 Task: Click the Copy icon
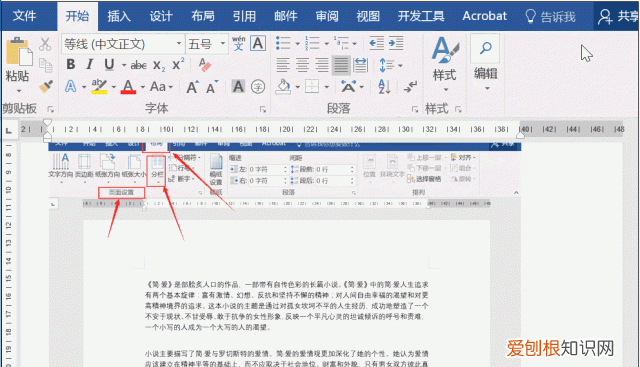coord(45,65)
